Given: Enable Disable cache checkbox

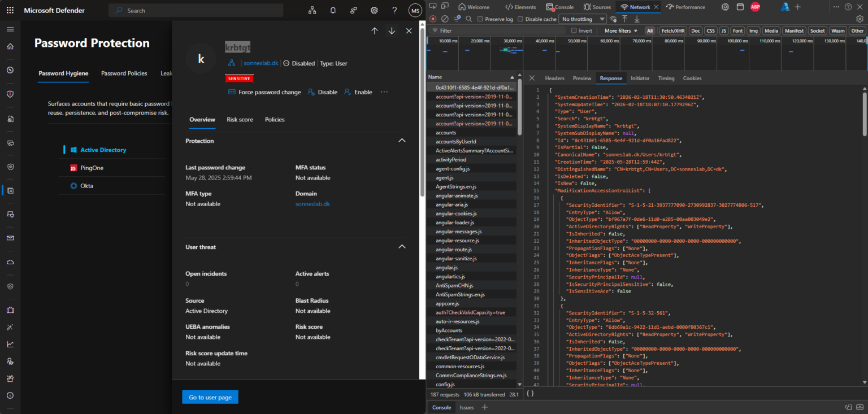Looking at the screenshot, I should coord(520,19).
